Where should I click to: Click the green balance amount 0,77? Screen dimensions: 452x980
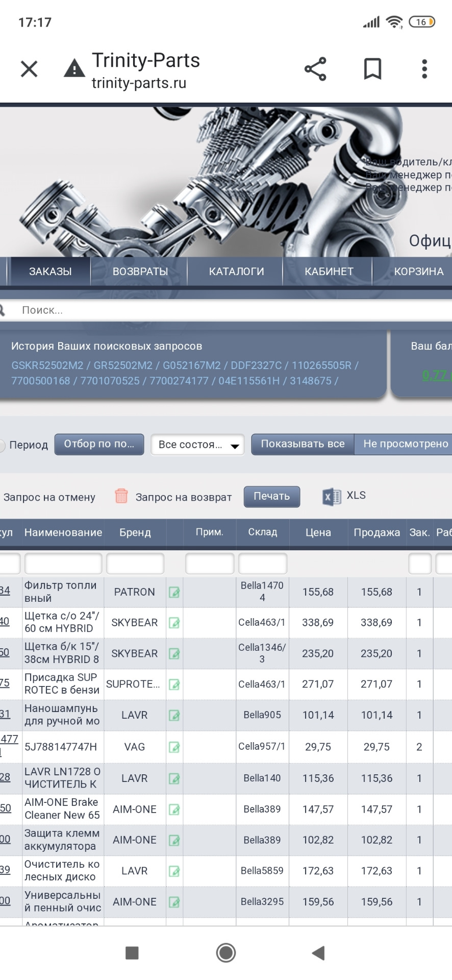pyautogui.click(x=436, y=376)
